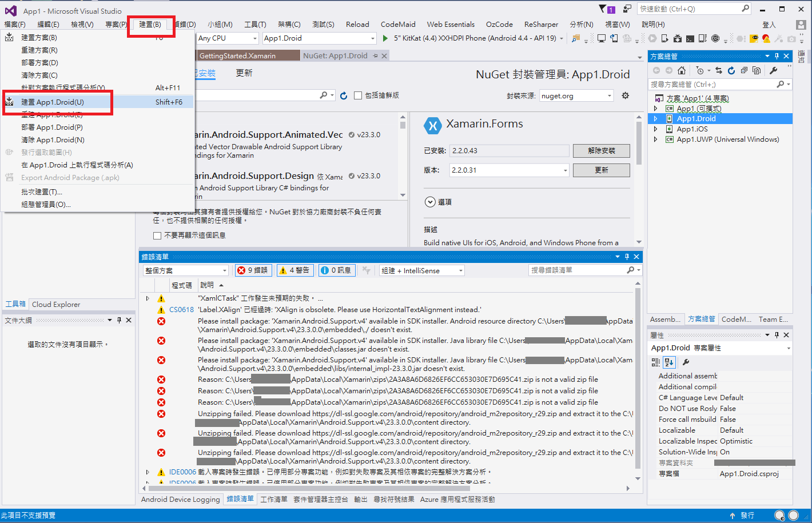
Task: Toggle the 包括搶鮮版 prerelease checkbox
Action: 358,95
